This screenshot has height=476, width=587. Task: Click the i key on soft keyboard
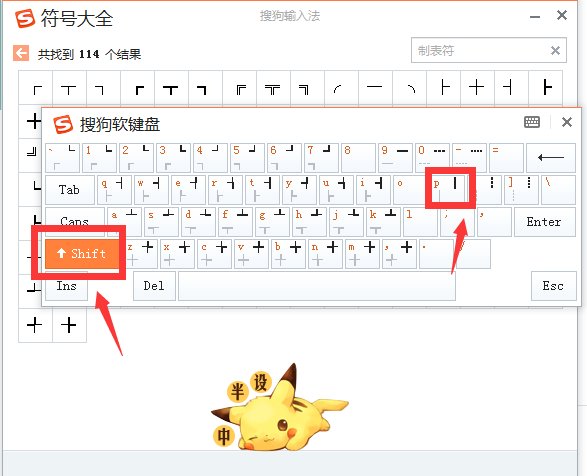coord(374,190)
